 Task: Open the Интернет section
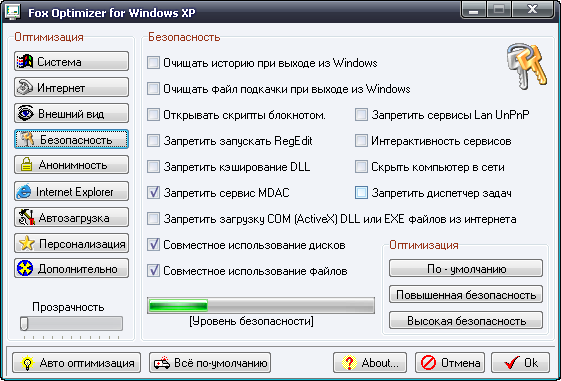pos(72,87)
